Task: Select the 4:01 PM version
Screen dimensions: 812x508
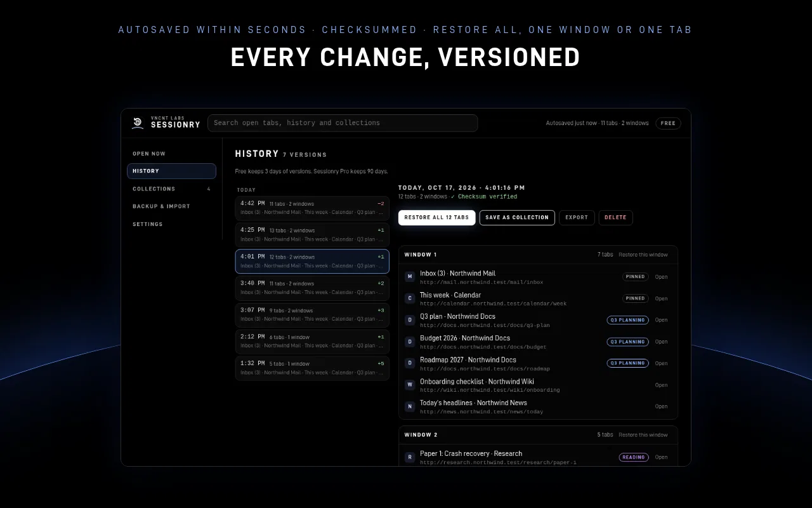Action: point(312,262)
